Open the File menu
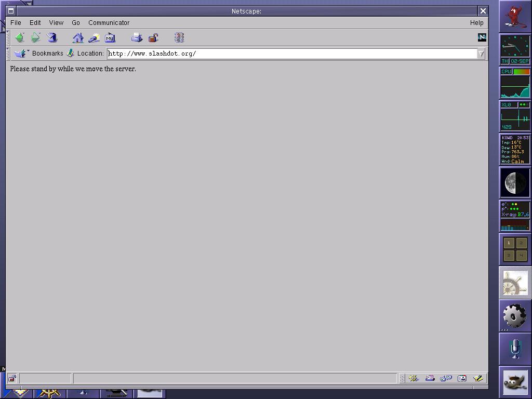This screenshot has width=532, height=399. click(x=16, y=23)
